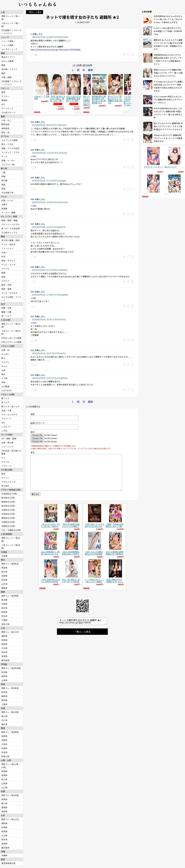Delete post 543 using the trash icon
The width and height of the screenshot is (185, 868).
(x=128, y=139)
